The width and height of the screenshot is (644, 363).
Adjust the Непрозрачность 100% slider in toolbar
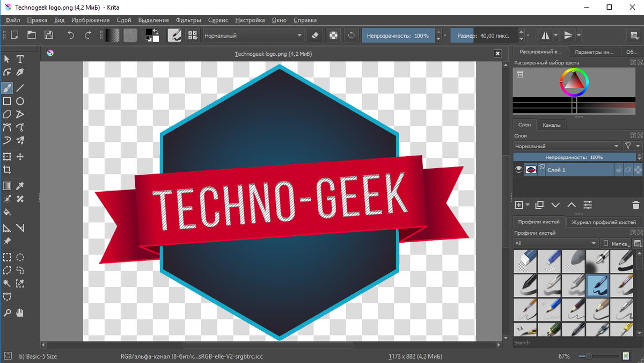(x=398, y=35)
